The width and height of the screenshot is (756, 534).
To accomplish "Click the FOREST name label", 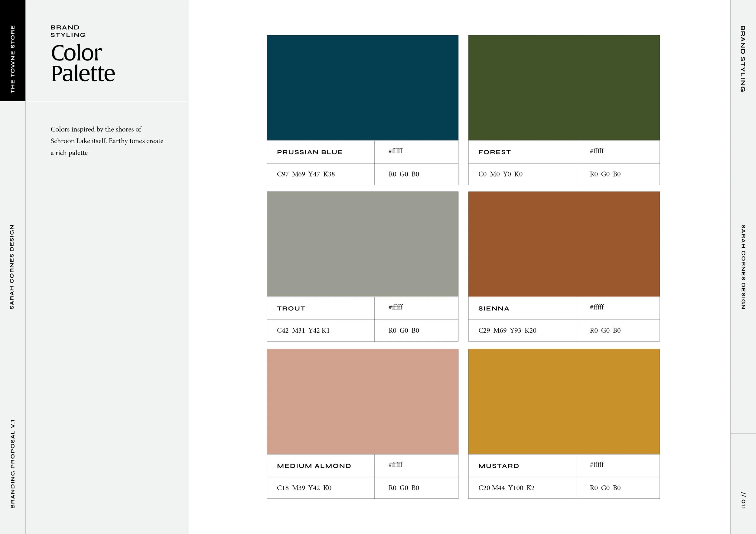I will [494, 152].
